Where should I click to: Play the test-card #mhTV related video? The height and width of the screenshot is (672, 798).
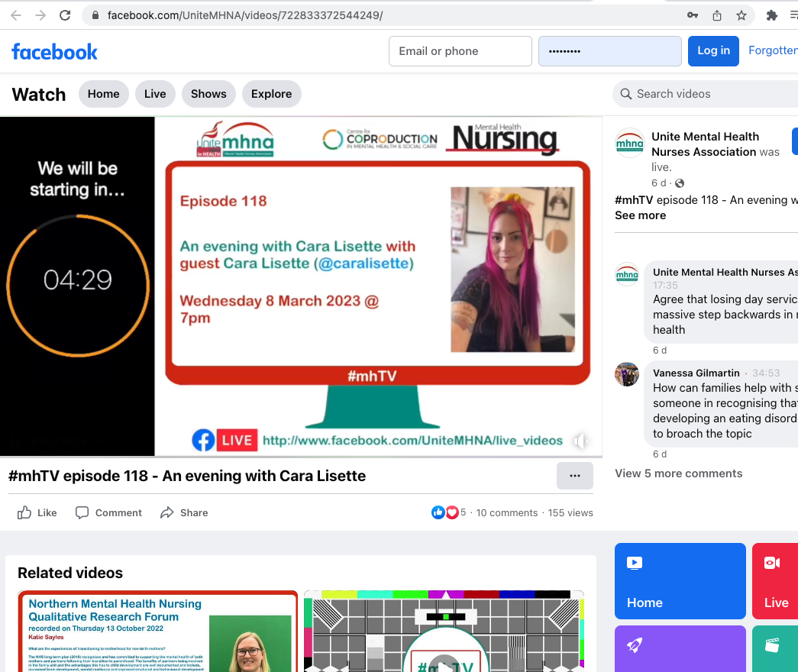[444, 632]
